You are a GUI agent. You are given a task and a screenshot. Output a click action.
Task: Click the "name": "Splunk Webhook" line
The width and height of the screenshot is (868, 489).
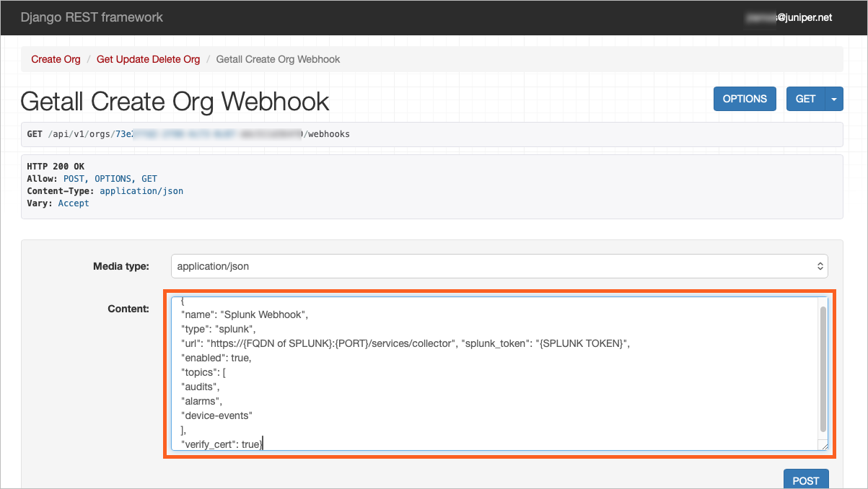[244, 314]
